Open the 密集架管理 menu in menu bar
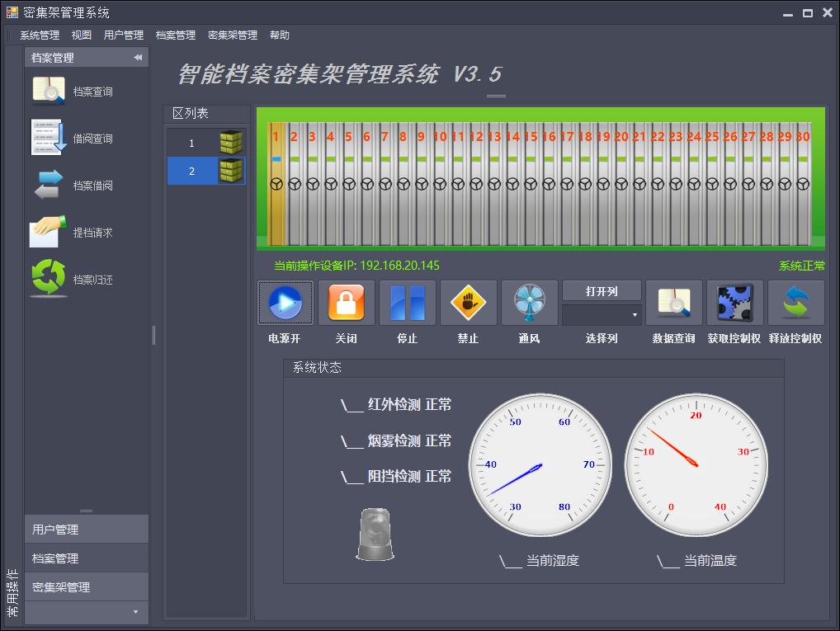The image size is (840, 631). [232, 35]
